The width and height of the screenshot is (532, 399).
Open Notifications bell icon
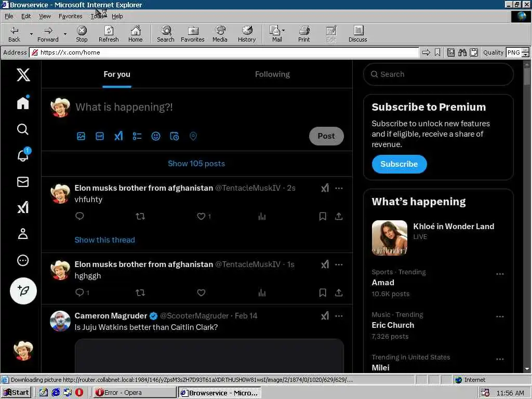click(23, 155)
